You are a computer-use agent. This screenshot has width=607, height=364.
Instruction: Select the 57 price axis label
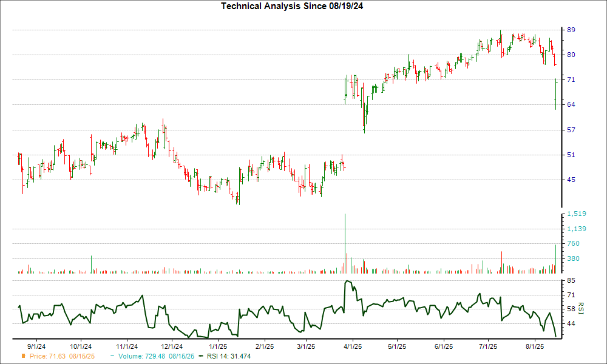click(571, 130)
